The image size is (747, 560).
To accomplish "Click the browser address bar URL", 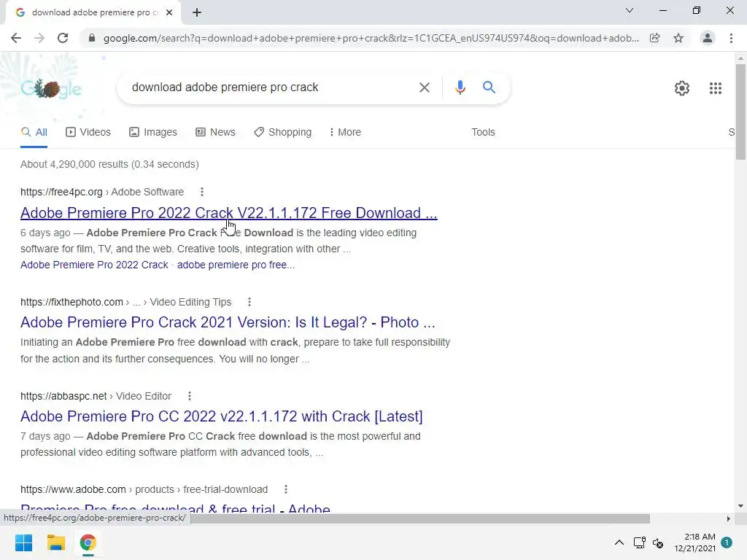I will pyautogui.click(x=371, y=38).
